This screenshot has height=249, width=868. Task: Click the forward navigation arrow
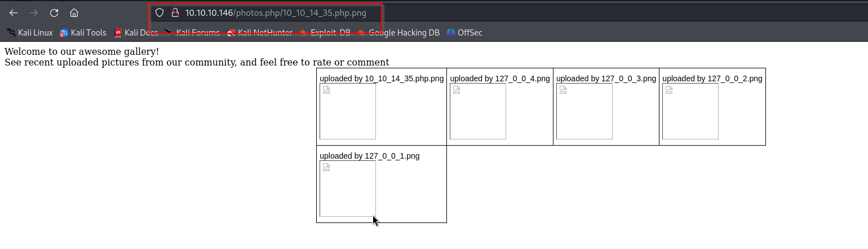pos(34,12)
